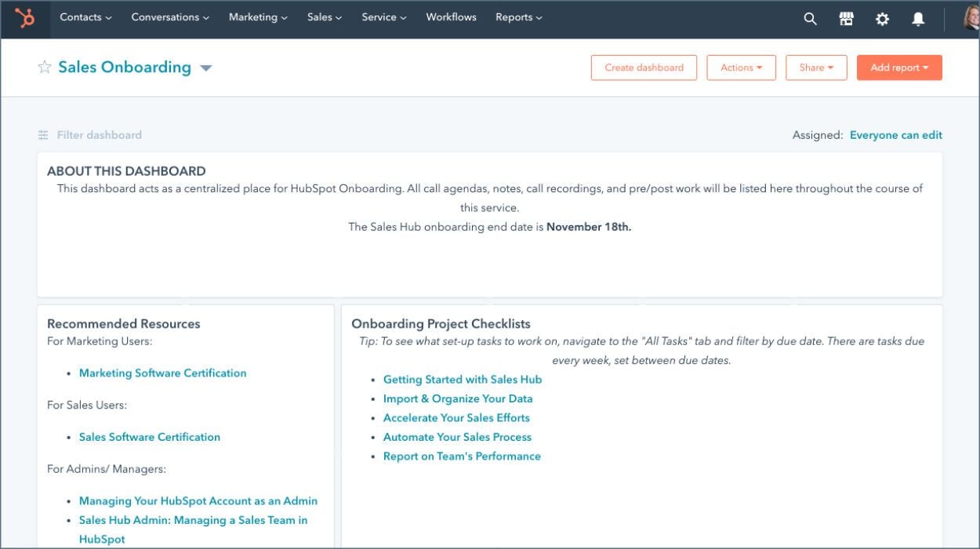Click the Onboarding Project Checklists heading
980x549 pixels.
[x=441, y=324]
